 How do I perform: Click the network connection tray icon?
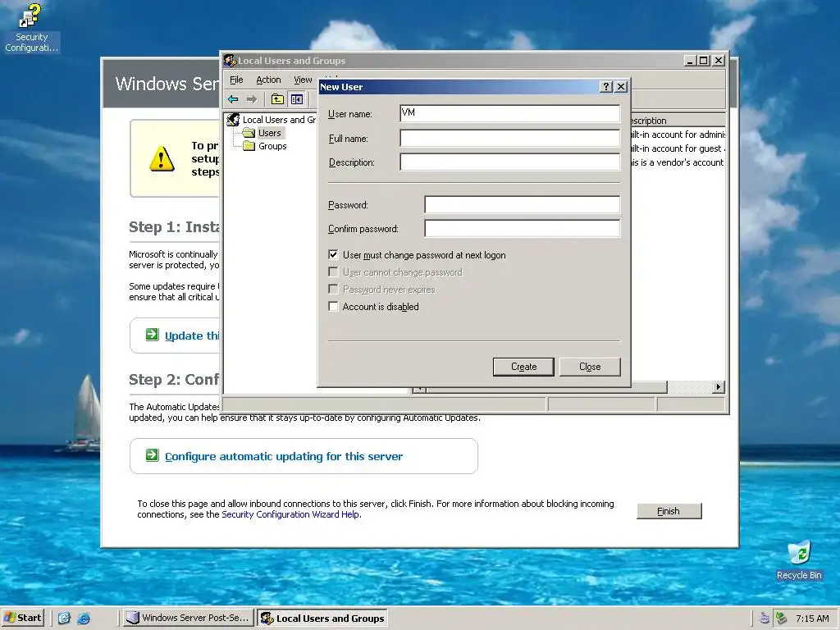(x=782, y=619)
